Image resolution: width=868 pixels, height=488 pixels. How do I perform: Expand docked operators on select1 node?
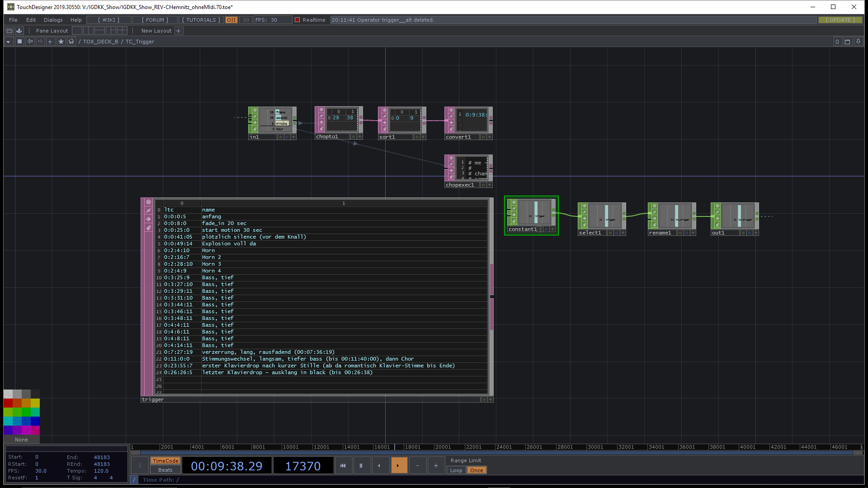[623, 233]
